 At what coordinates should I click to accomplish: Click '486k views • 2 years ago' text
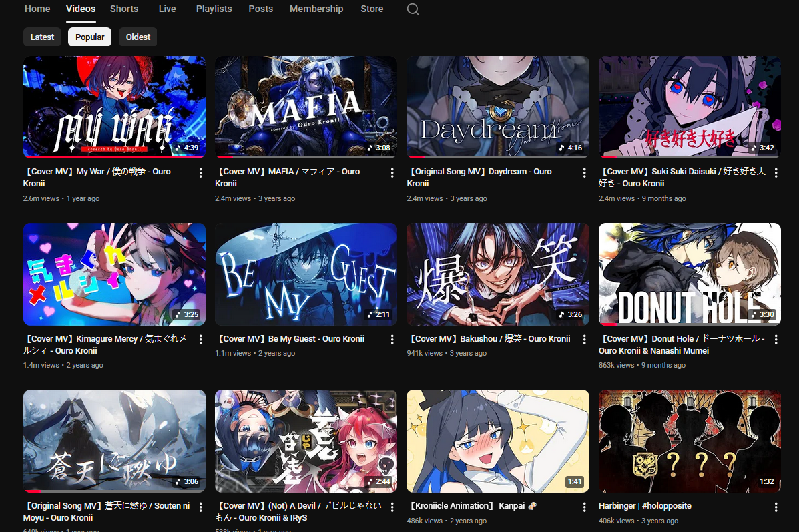(447, 521)
